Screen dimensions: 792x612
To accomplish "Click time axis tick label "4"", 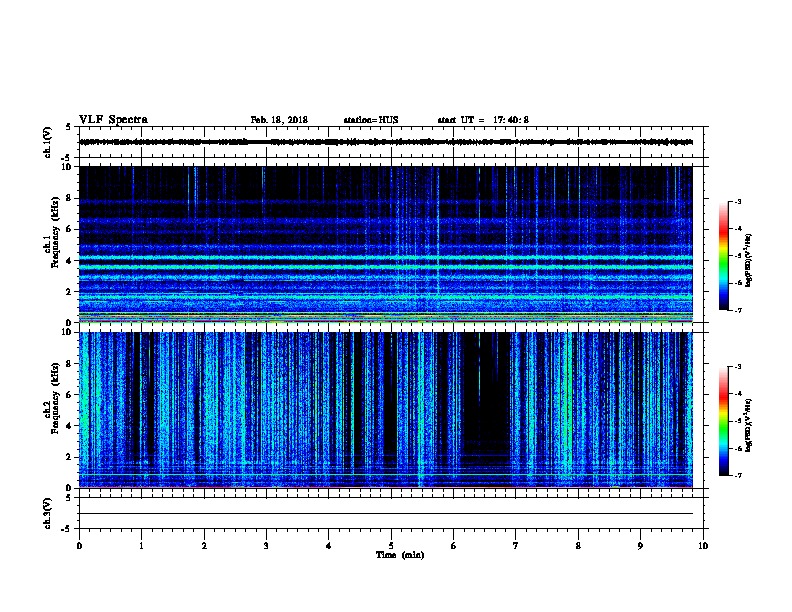I will point(329,545).
